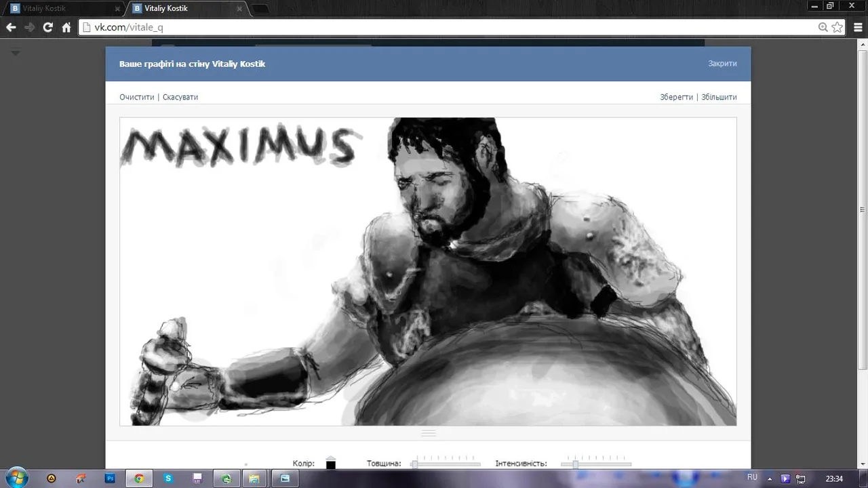Reload the vk.com page

click(x=47, y=27)
